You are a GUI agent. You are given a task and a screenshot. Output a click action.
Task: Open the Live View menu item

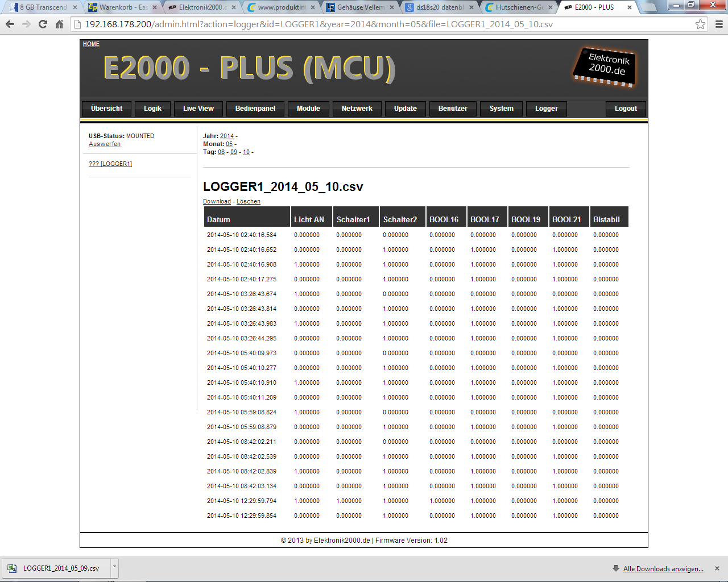pos(198,109)
